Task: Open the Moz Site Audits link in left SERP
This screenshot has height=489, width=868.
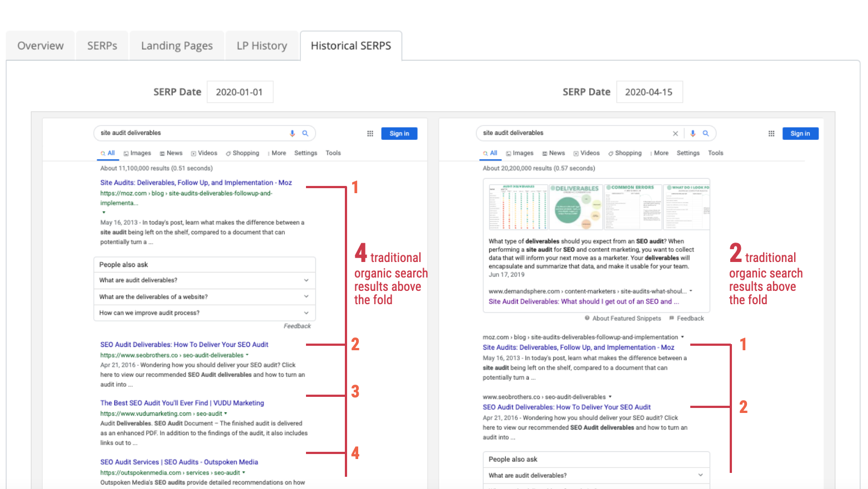Action: tap(195, 183)
